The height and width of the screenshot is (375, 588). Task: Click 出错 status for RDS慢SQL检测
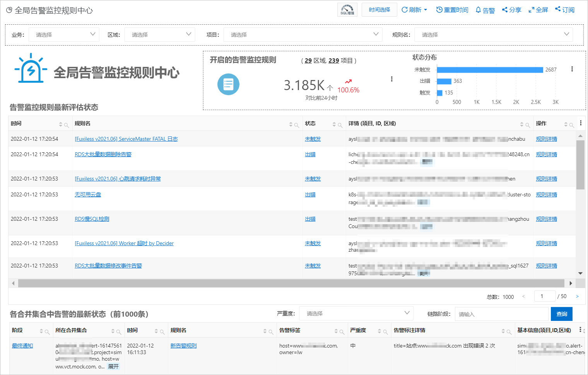coord(310,219)
